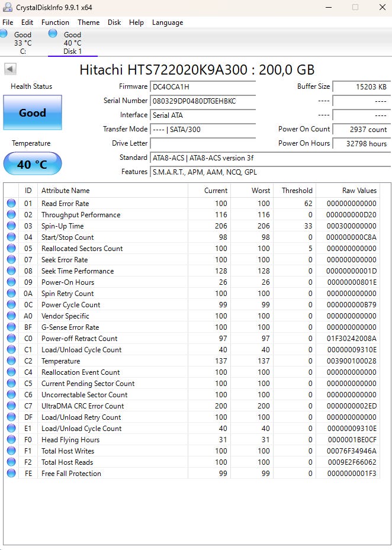Click status orb for Reallocation Event Count

[11, 372]
